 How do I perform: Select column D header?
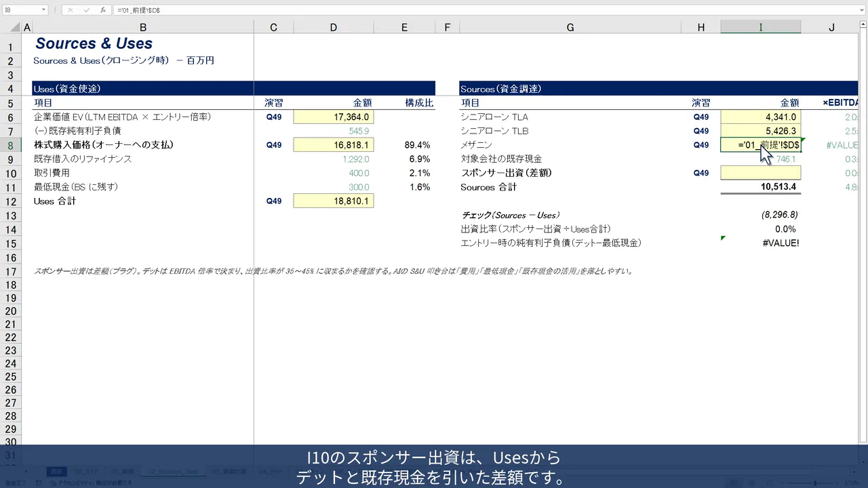334,28
